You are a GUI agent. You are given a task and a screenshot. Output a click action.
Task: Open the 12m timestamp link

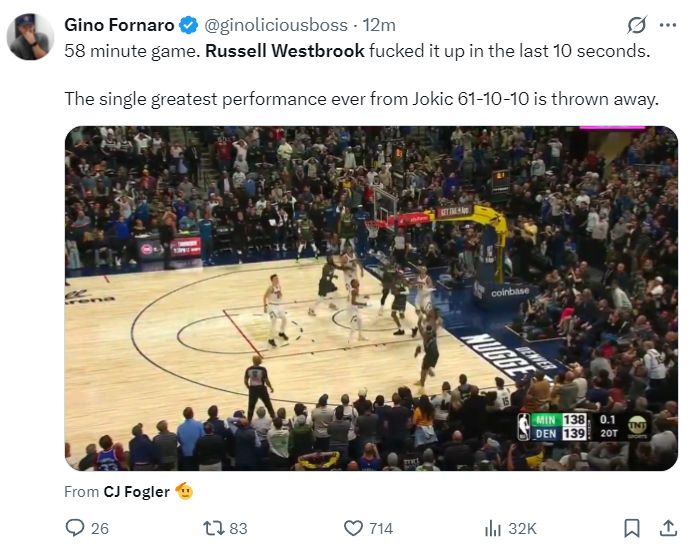(x=379, y=25)
